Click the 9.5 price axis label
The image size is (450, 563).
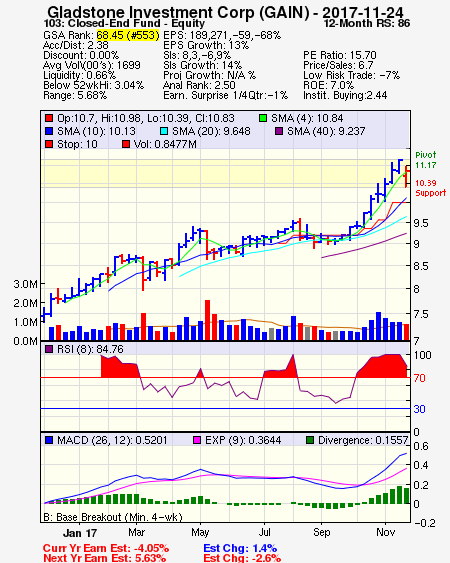point(421,223)
